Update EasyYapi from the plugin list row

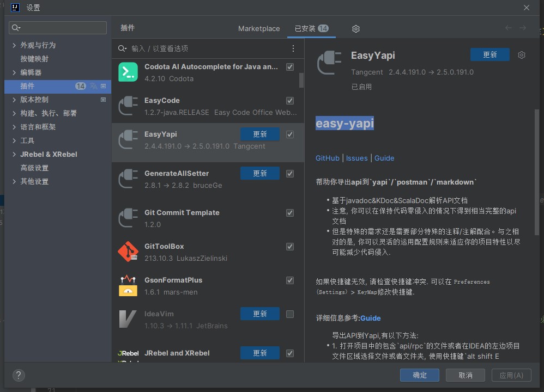tap(260, 134)
